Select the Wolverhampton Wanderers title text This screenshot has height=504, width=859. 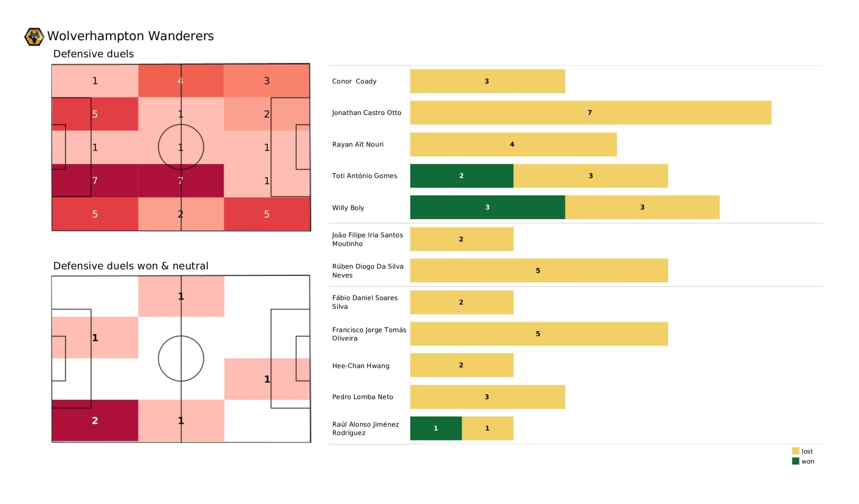(x=130, y=36)
